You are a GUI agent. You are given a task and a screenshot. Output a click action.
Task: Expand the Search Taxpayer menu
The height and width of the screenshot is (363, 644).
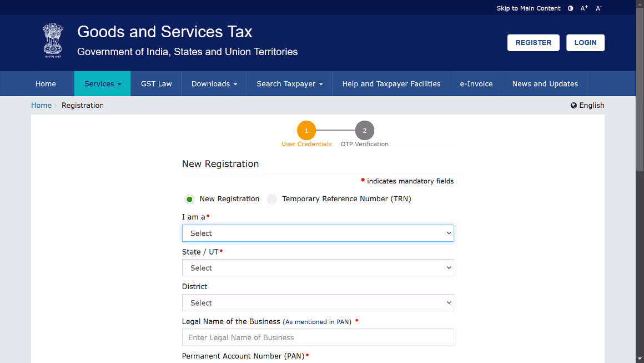point(290,84)
